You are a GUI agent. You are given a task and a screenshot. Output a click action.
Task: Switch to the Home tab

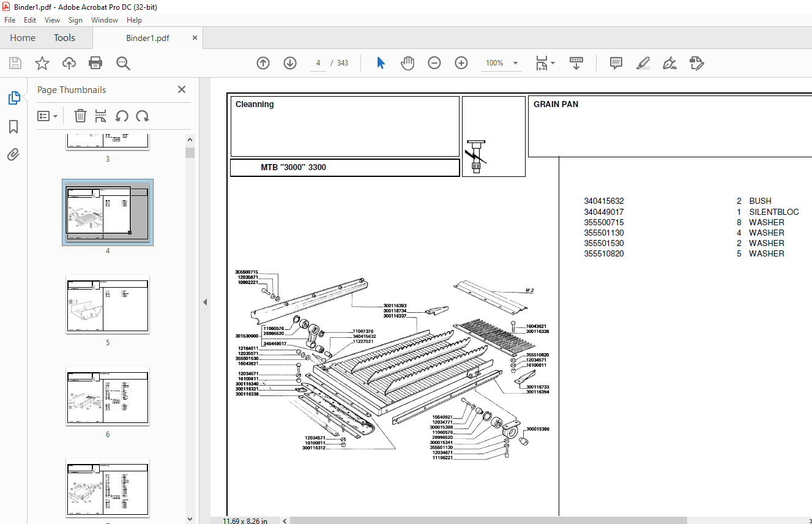23,38
